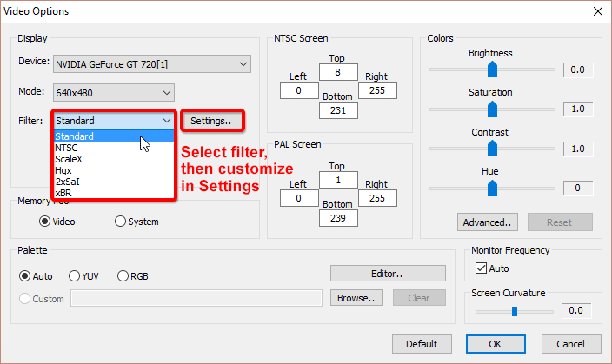Select the 2xSaI filter option
Viewport: 612px width, 364px height.
(67, 182)
